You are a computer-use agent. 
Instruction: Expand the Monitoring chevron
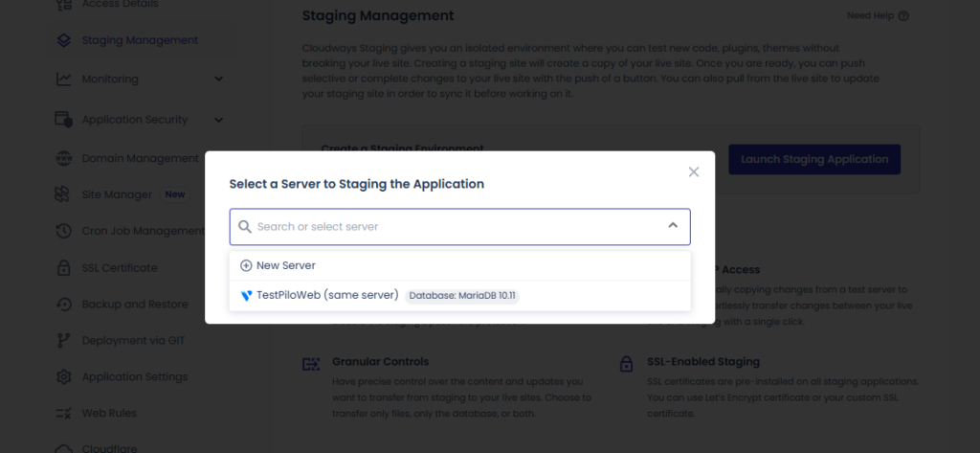click(219, 79)
